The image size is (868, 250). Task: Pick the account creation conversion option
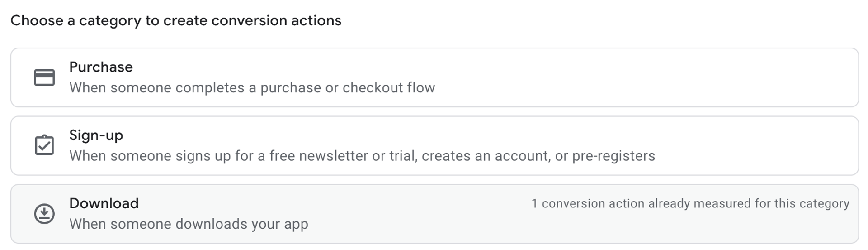pos(434,145)
